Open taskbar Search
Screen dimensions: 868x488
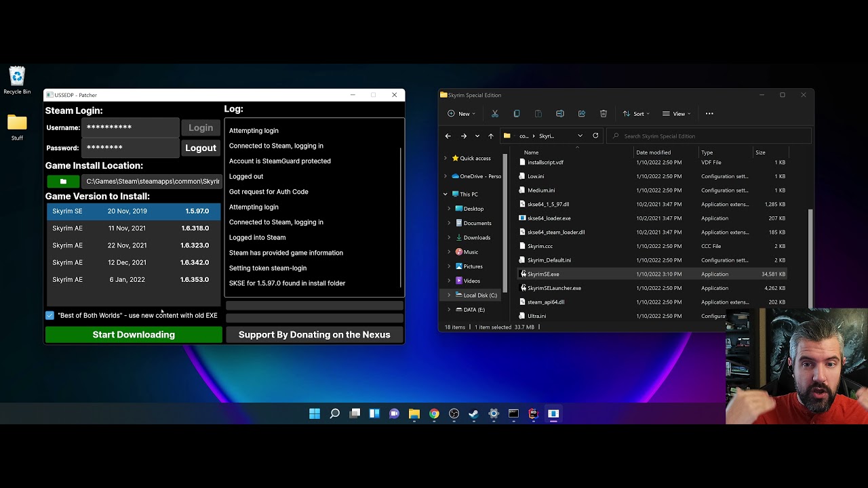tap(334, 413)
